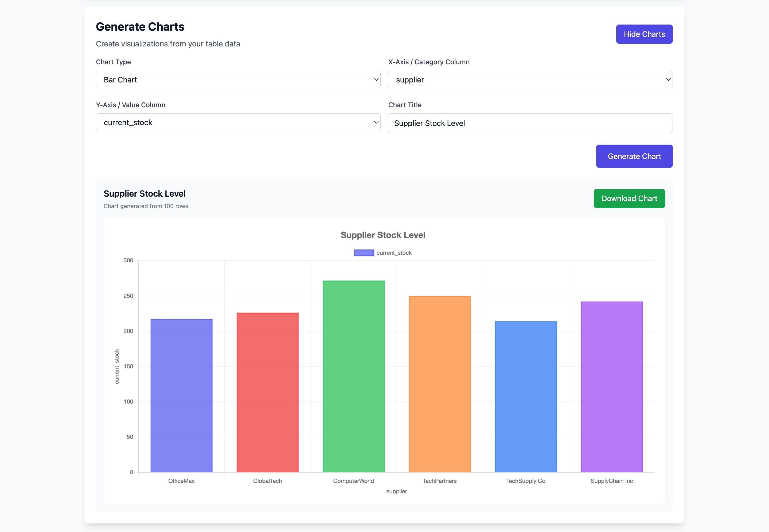This screenshot has width=769, height=532.
Task: Click the blue TechSupply Co bar
Action: click(x=526, y=396)
